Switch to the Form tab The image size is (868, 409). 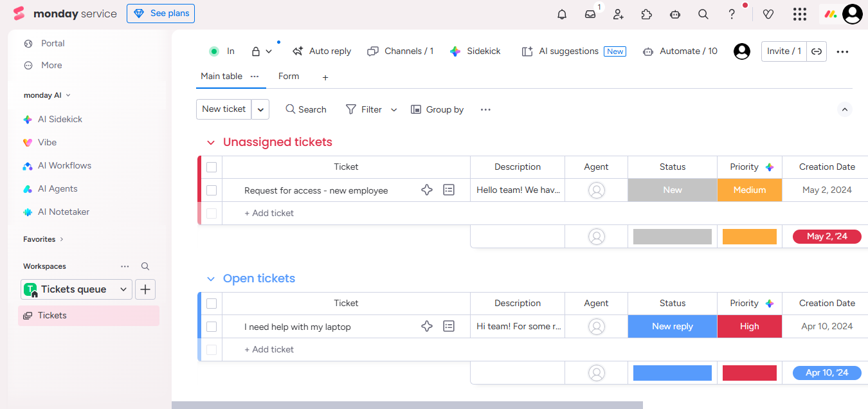tap(289, 76)
